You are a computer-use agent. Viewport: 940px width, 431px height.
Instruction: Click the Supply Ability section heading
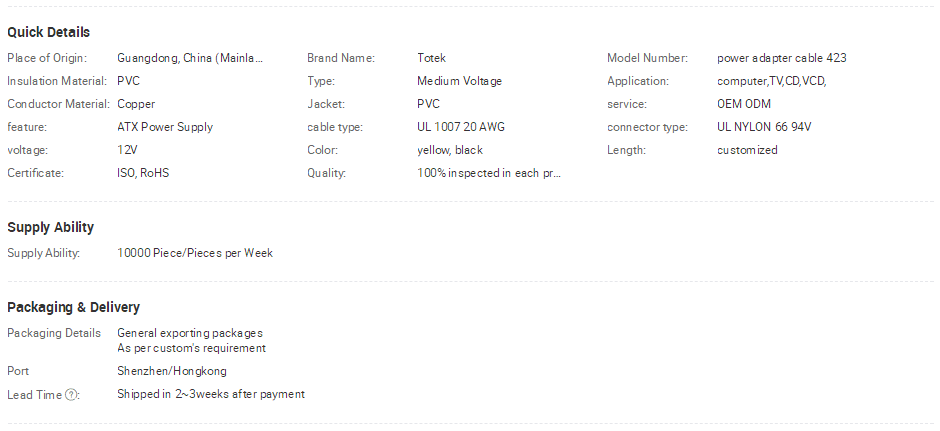click(50, 227)
